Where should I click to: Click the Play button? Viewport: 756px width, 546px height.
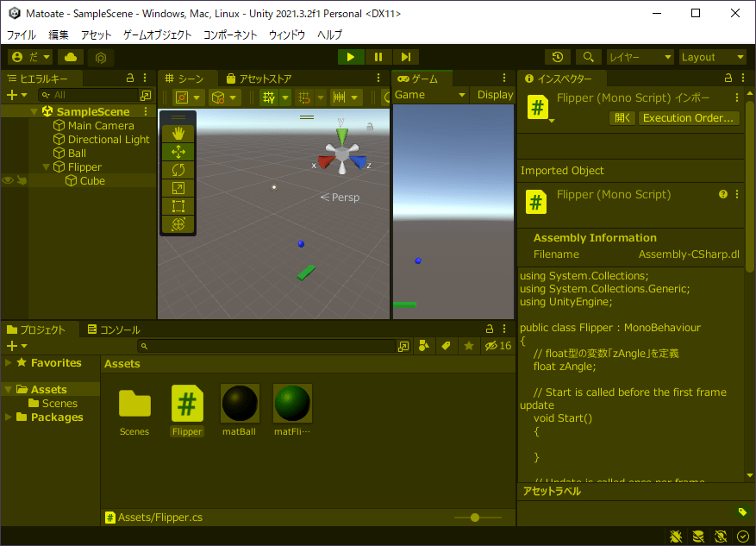[351, 57]
